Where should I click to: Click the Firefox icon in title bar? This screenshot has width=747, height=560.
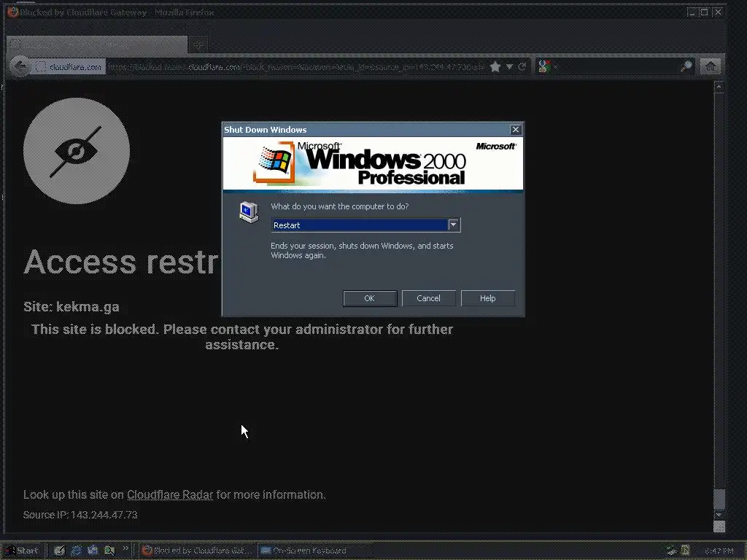[13, 12]
